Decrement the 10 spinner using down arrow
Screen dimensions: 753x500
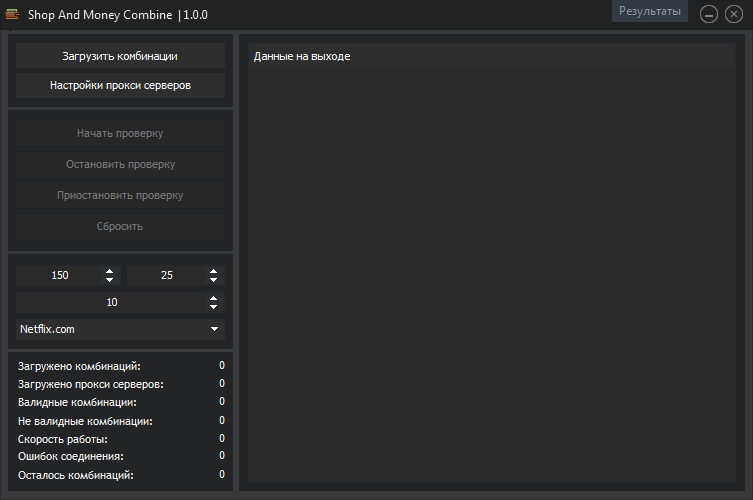click(x=214, y=307)
